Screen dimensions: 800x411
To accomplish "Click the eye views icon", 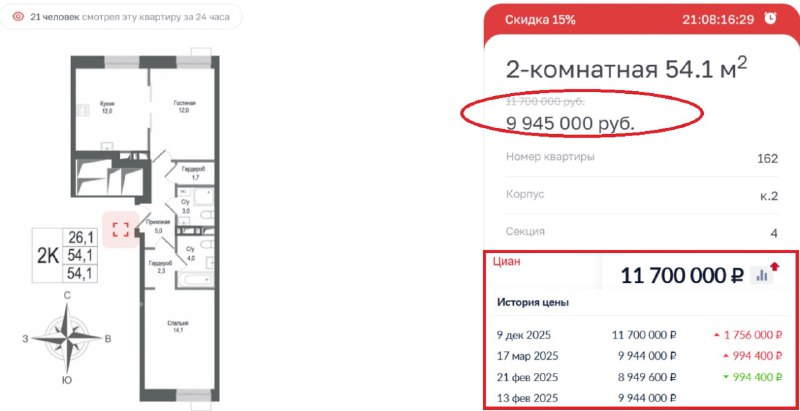I will click(x=19, y=18).
